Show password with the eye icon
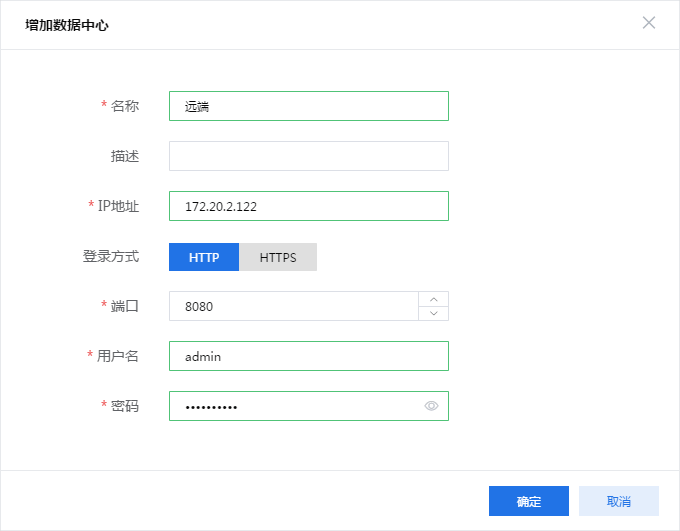680x531 pixels. (431, 406)
